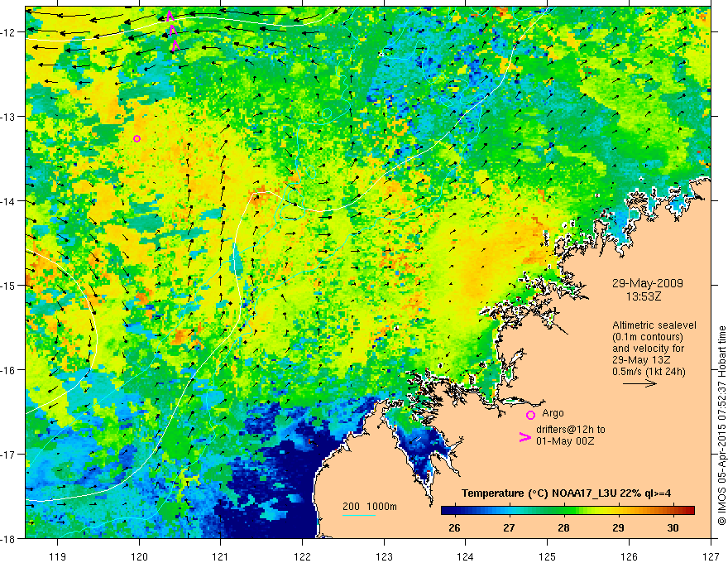Click colour bar tick label '26'
Viewport: 728px width, 563px height.
click(454, 527)
